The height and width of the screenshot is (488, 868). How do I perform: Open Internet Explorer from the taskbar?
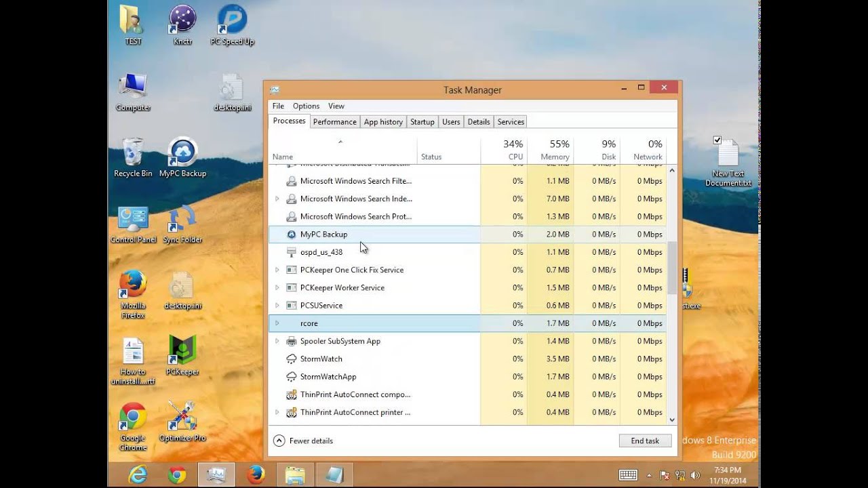[x=138, y=475]
